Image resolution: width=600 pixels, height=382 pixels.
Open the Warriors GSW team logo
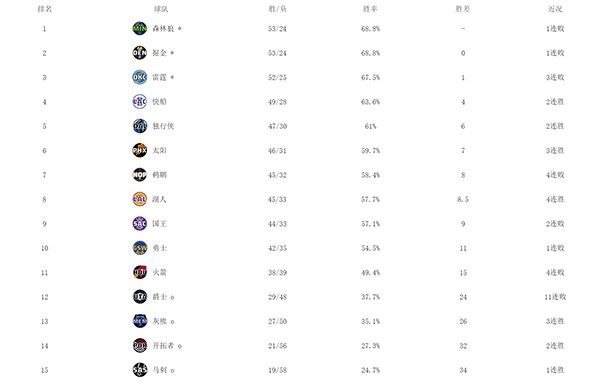pos(140,248)
